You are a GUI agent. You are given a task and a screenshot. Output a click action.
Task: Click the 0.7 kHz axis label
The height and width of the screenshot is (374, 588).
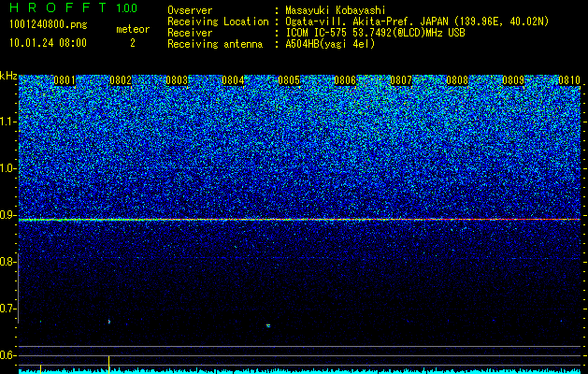[8, 309]
